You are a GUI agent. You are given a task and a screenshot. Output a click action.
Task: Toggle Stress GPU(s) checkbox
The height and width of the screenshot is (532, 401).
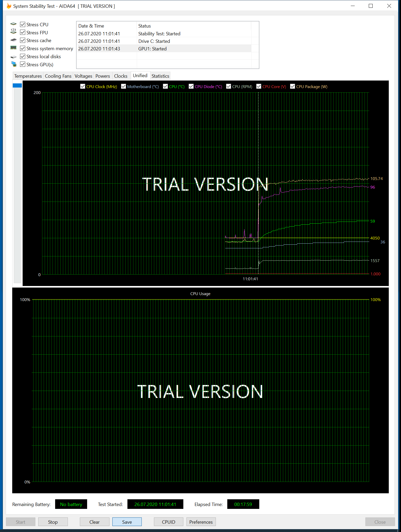pos(23,64)
